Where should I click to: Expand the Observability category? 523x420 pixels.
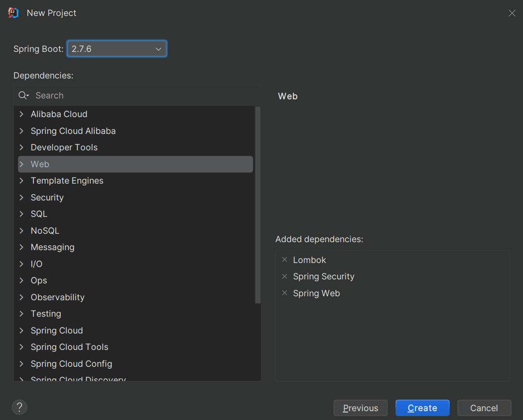click(x=22, y=297)
